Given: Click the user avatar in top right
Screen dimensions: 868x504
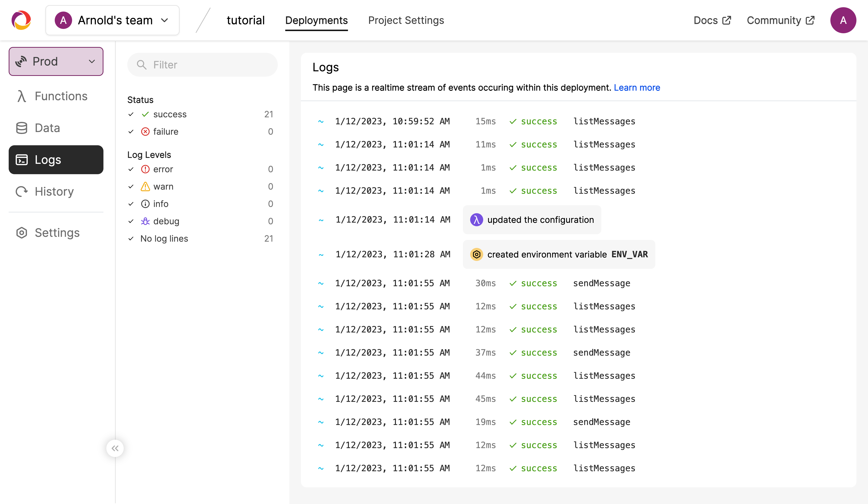Looking at the screenshot, I should pos(843,20).
